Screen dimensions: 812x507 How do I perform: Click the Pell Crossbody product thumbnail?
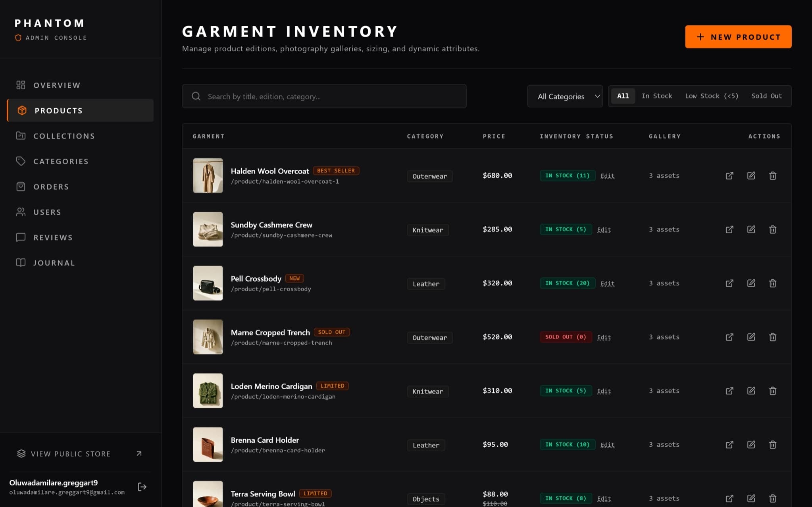pyautogui.click(x=208, y=283)
